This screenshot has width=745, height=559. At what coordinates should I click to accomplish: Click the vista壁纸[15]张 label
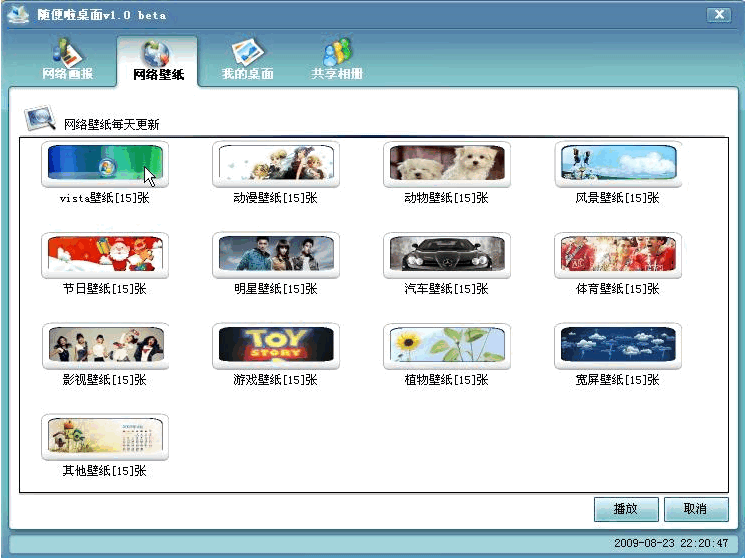(105, 198)
